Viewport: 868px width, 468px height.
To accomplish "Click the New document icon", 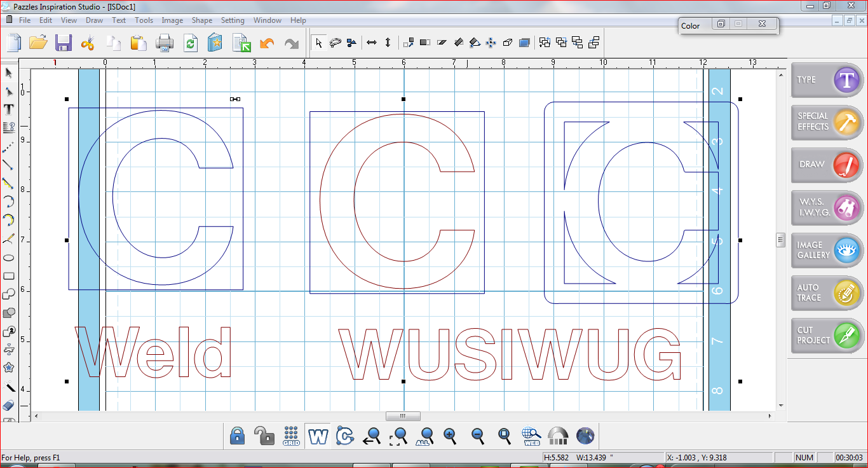I will (x=14, y=43).
